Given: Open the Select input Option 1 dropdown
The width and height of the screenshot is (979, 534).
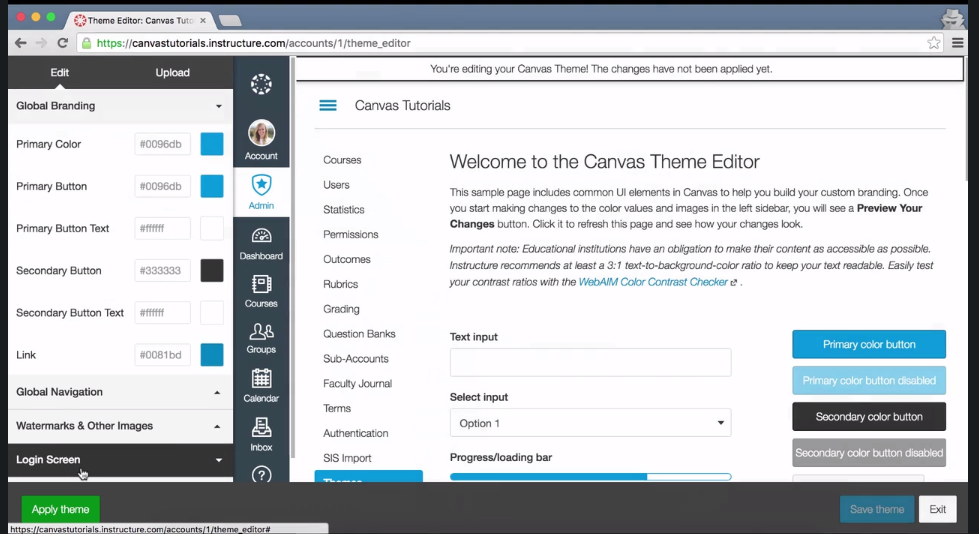Looking at the screenshot, I should [x=590, y=423].
